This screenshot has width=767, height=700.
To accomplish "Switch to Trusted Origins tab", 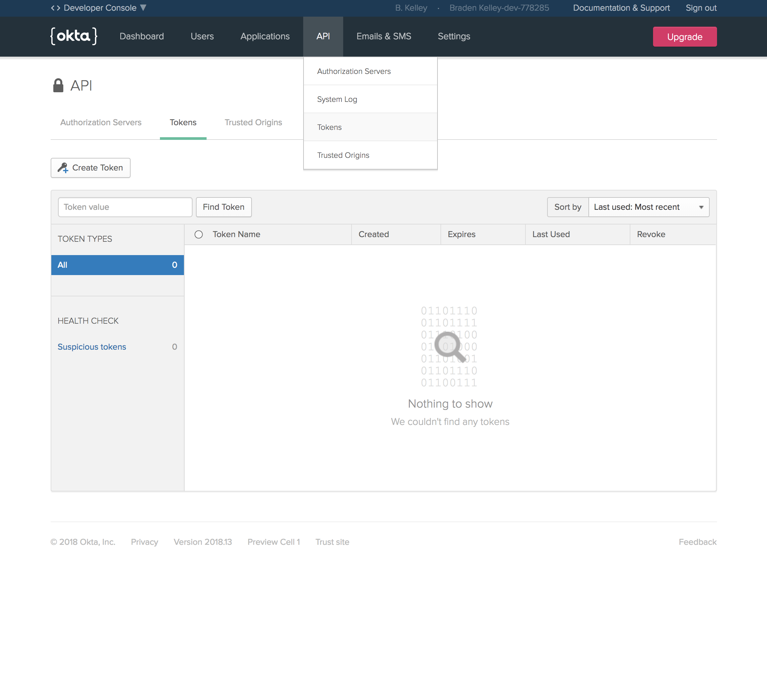I will [253, 122].
